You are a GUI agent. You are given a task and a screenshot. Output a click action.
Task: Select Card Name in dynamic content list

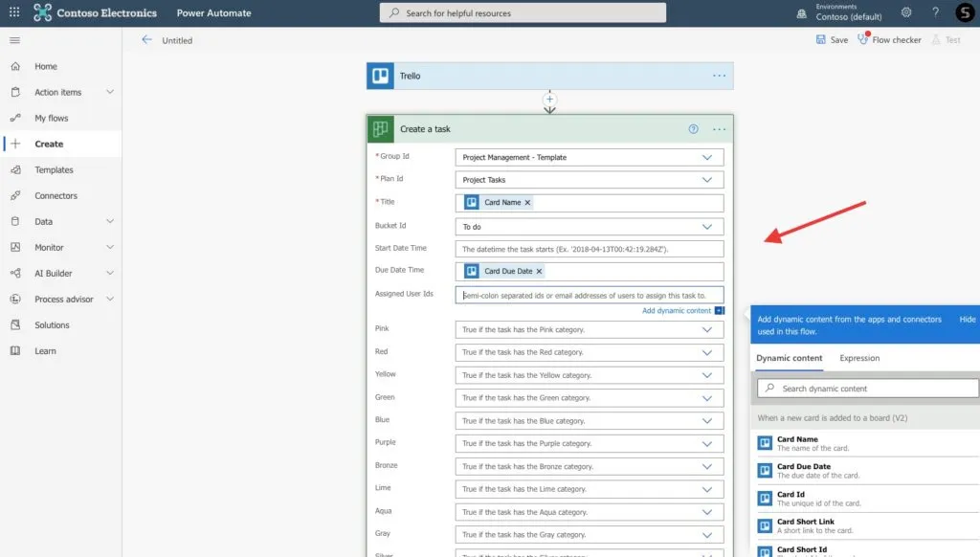click(868, 443)
